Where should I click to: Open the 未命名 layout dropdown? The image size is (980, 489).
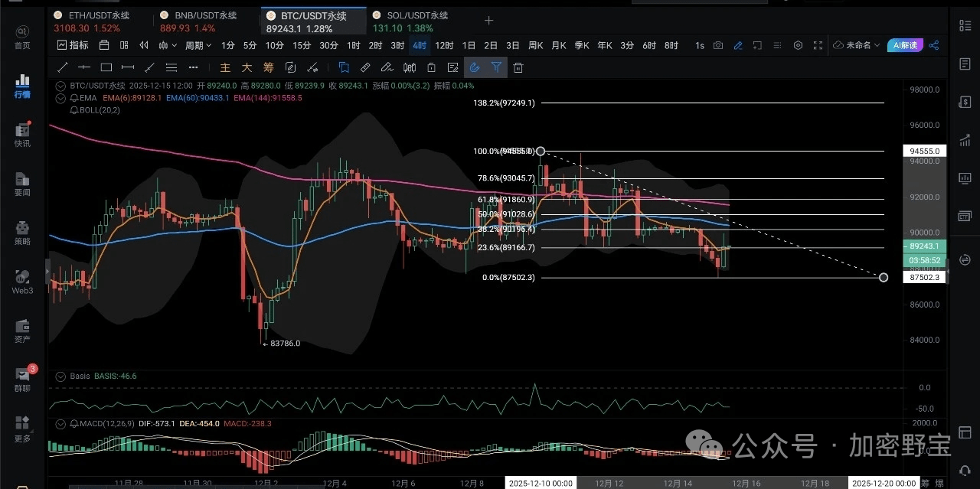point(857,45)
